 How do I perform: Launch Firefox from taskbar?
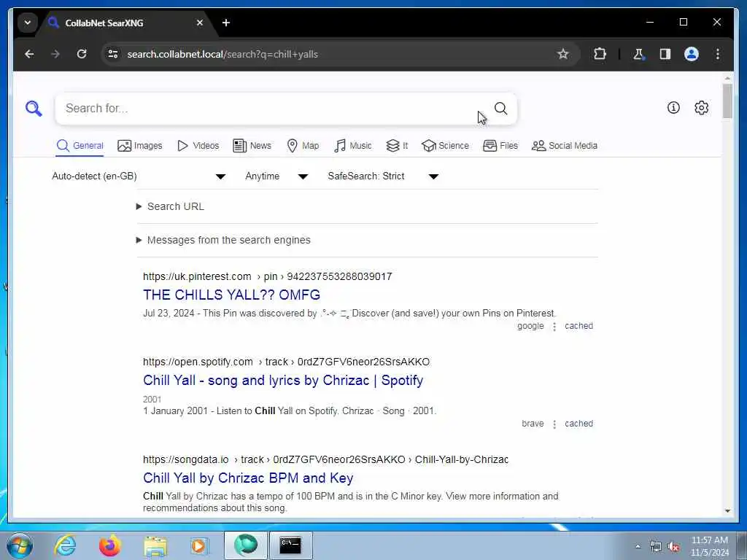109,545
